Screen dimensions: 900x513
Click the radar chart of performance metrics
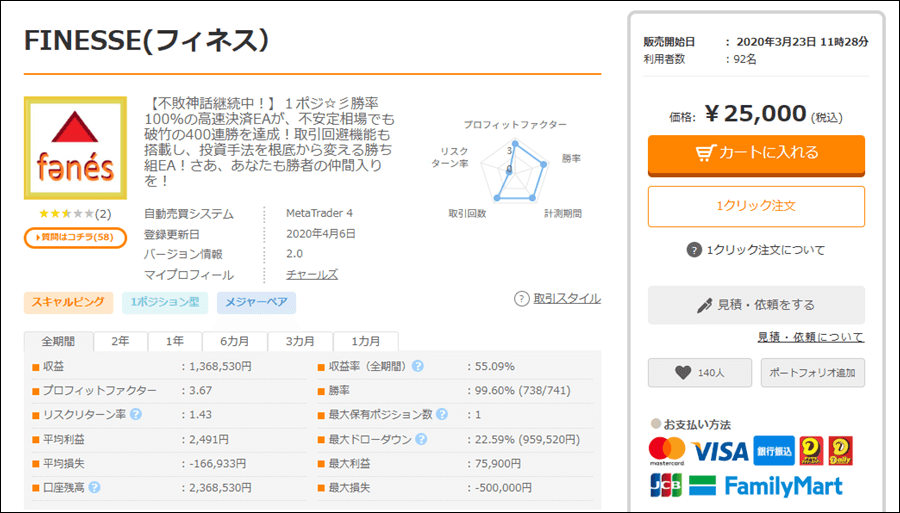pos(515,172)
